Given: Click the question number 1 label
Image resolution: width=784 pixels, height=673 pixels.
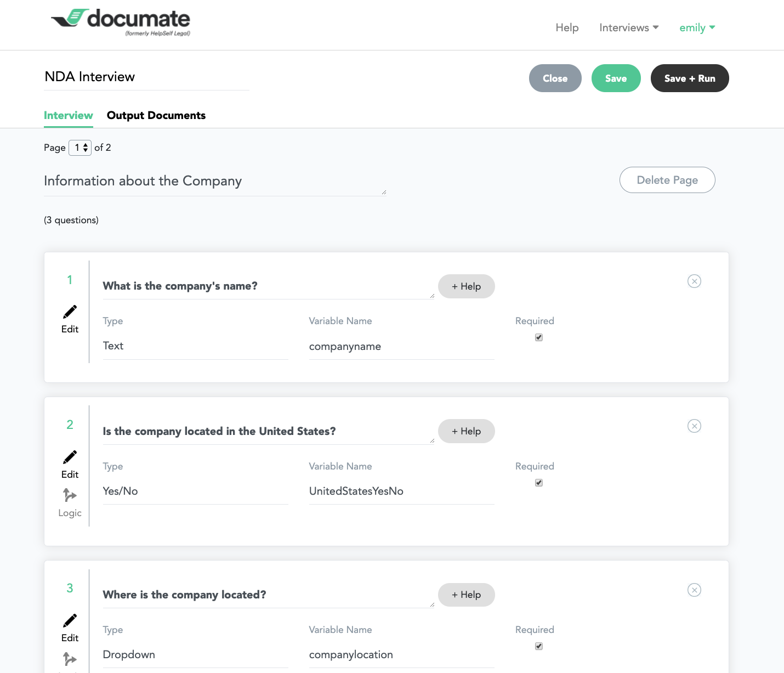Looking at the screenshot, I should [x=70, y=280].
